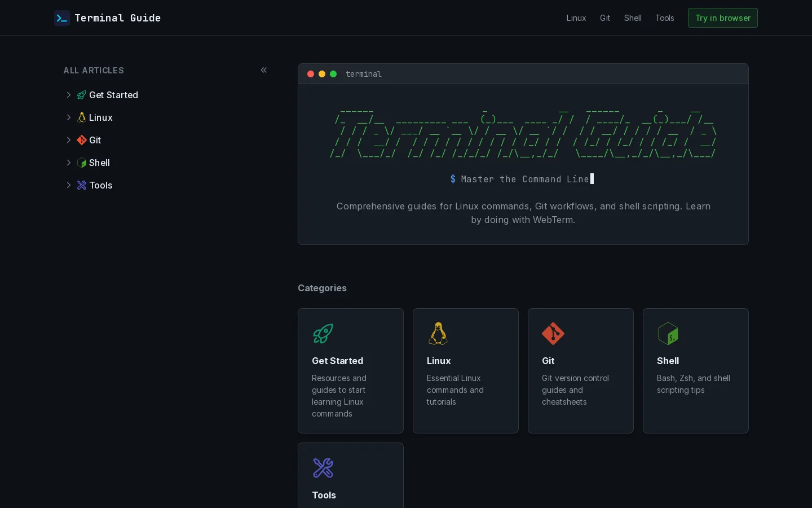Click the wrench icon beside Tools in sidebar
812x508 pixels.
coord(82,185)
